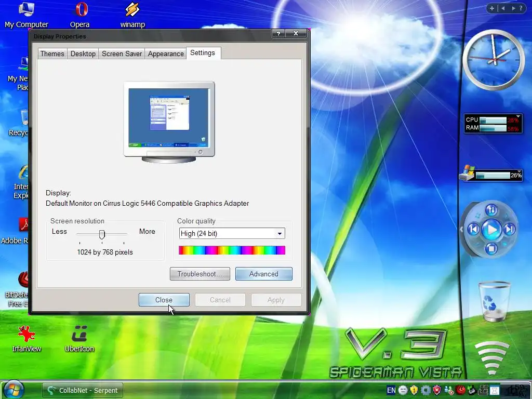Screen dimensions: 532x399
Task: Go to previous track in media gadget
Action: click(x=473, y=230)
